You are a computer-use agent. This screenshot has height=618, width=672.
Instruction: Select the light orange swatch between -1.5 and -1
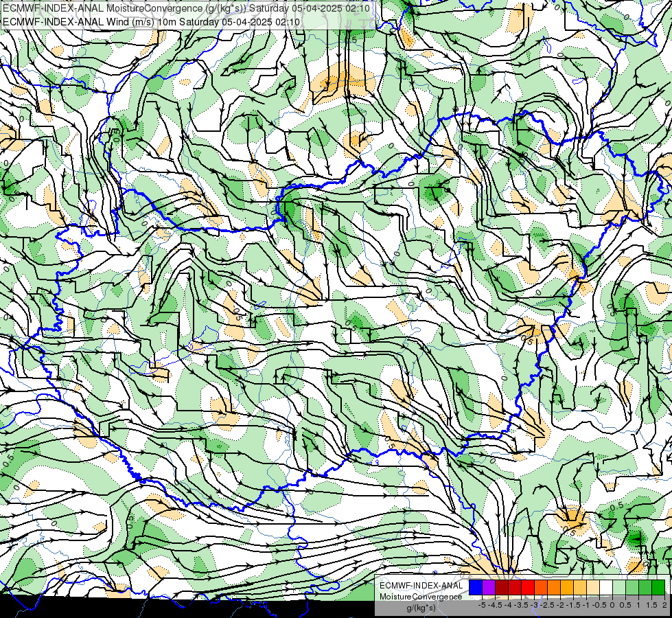[x=580, y=588]
